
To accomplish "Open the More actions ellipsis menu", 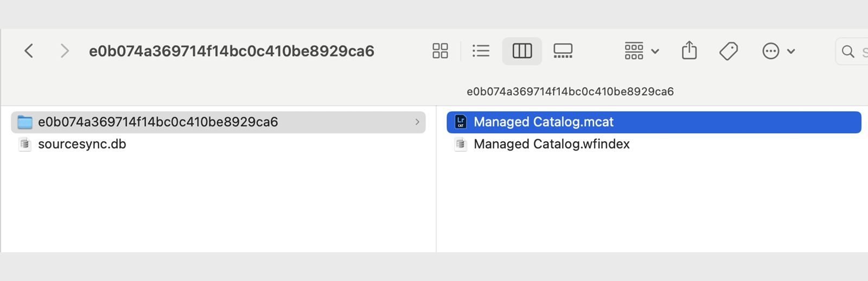I will coord(778,51).
